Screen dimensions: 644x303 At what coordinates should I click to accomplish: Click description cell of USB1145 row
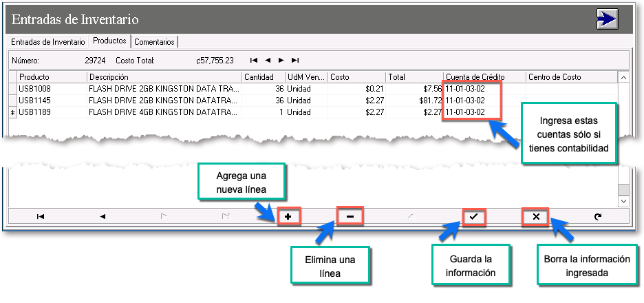[164, 101]
